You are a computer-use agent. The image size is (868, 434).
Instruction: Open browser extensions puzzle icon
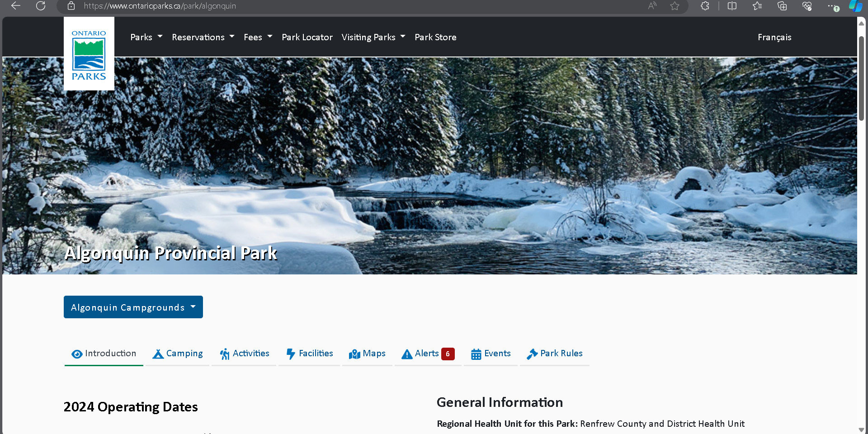(x=705, y=6)
